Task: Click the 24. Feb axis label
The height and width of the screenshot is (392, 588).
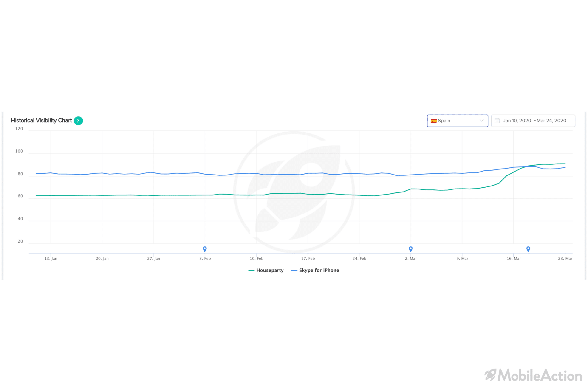Action: pyautogui.click(x=359, y=259)
